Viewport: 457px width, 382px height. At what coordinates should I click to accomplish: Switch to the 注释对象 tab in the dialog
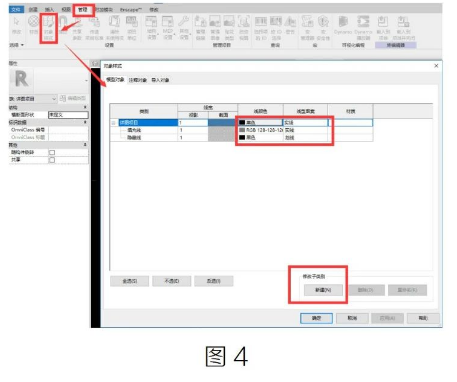138,80
